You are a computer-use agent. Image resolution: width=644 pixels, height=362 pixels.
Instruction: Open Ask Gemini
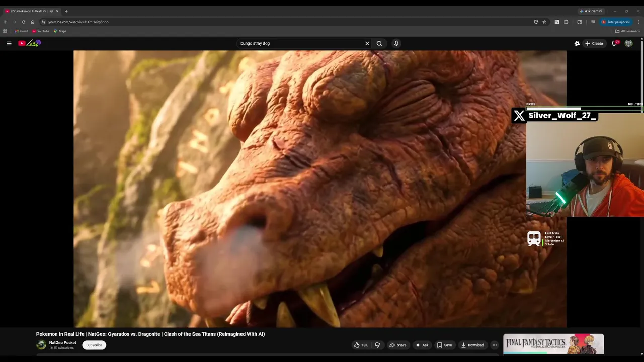[x=591, y=11]
